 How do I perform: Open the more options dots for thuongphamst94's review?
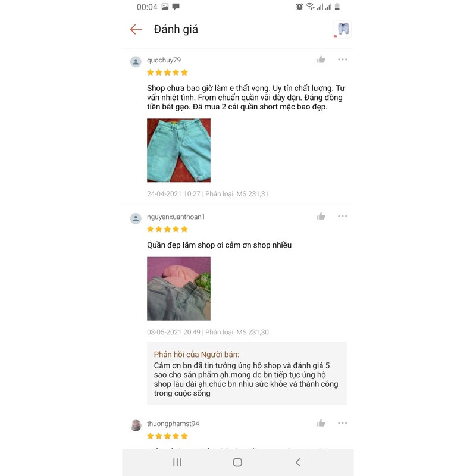pyautogui.click(x=343, y=423)
